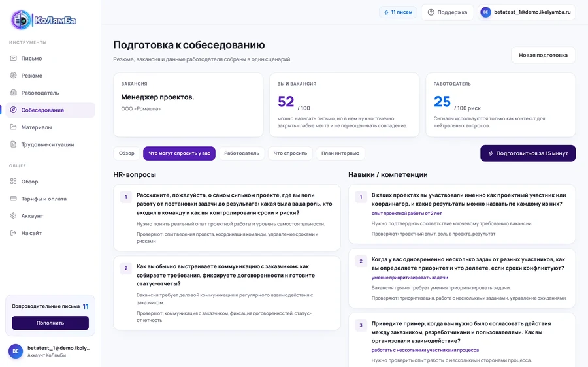Click the 25 / 100 риск employer card
This screenshot has height=367, width=588.
tap(500, 105)
